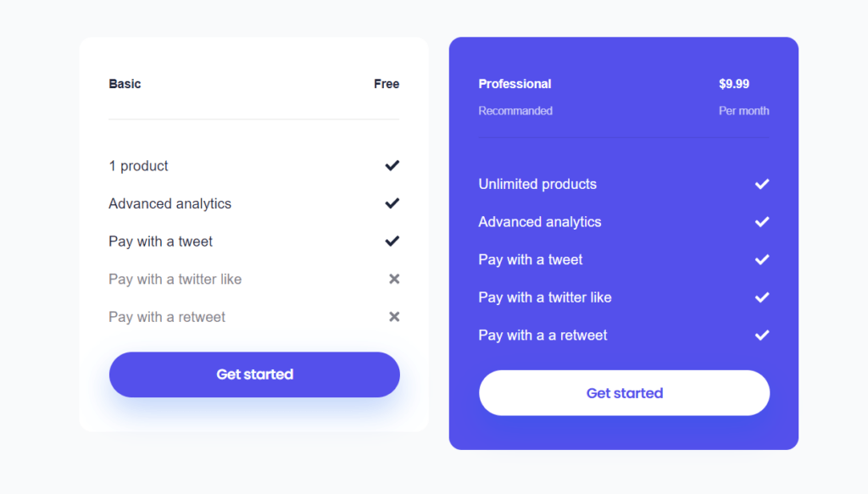
Task: Click Professional Advanced analytics checkmark
Action: tap(762, 221)
